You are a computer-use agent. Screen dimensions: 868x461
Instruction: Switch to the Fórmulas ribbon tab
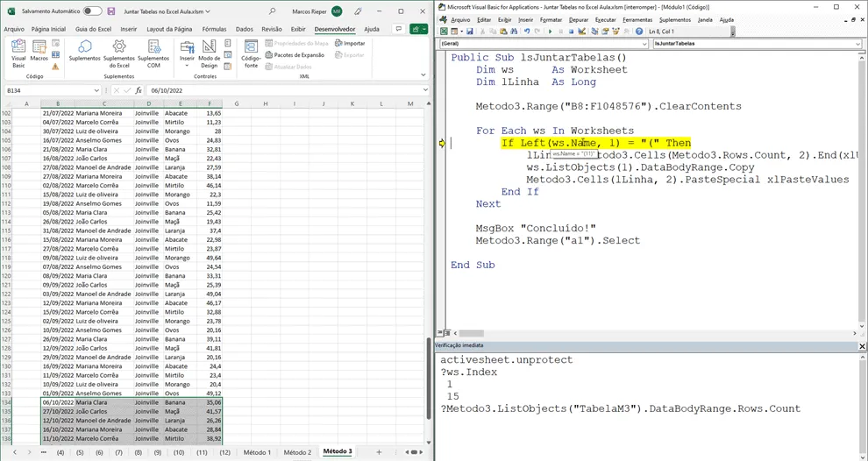(x=214, y=29)
